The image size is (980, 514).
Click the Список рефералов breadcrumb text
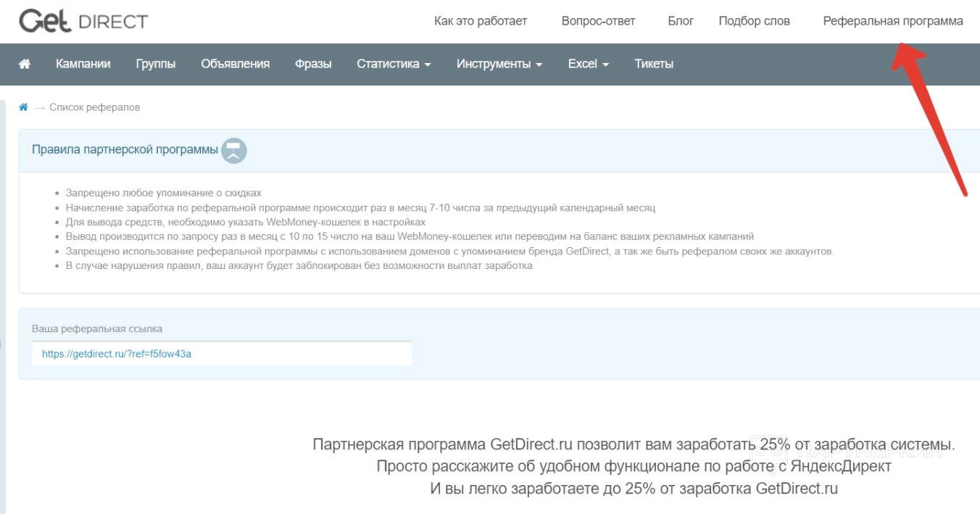coord(95,107)
